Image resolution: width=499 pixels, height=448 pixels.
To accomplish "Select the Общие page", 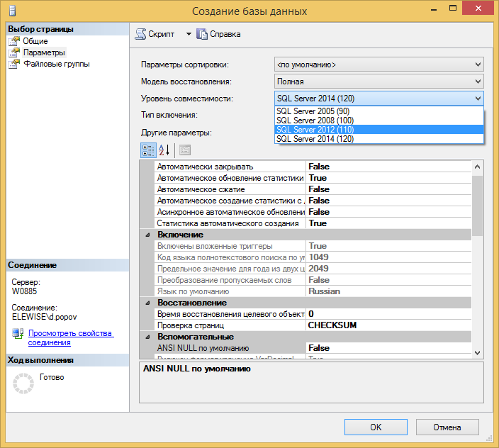I will (x=35, y=41).
